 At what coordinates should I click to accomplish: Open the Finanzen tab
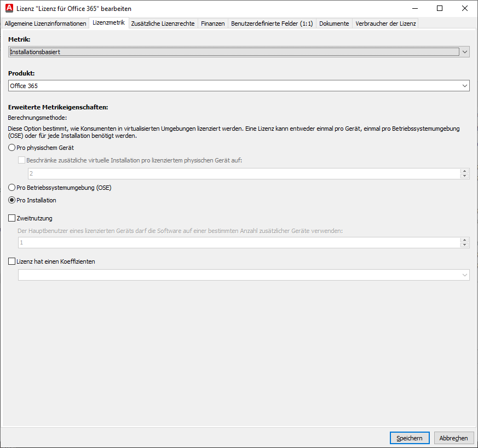[x=212, y=24]
